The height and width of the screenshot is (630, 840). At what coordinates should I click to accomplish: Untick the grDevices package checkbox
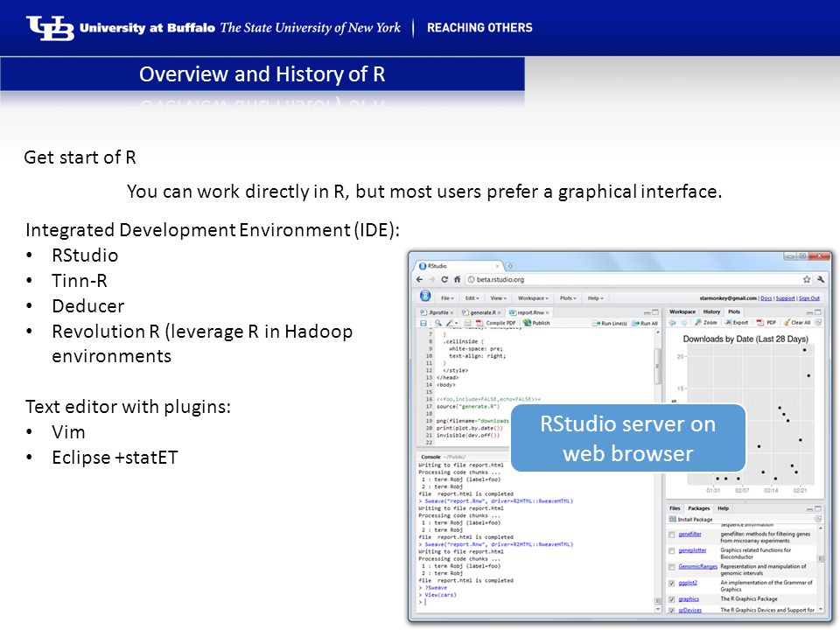(x=672, y=610)
